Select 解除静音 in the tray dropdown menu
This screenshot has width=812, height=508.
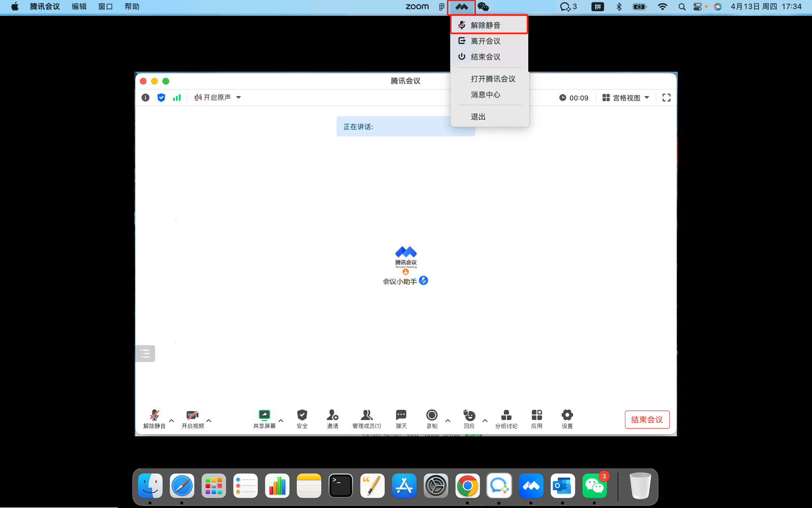point(489,25)
